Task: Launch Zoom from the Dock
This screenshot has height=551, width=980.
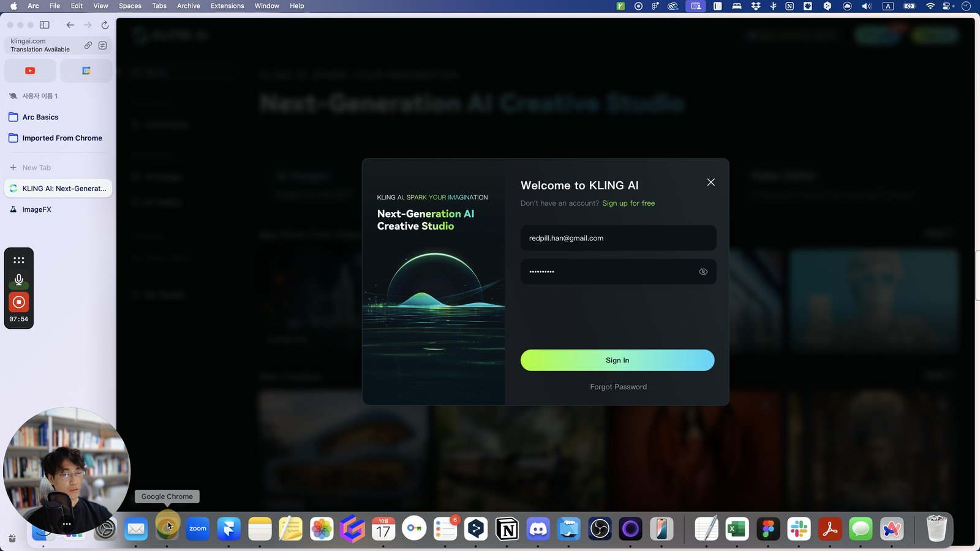Action: point(198,529)
